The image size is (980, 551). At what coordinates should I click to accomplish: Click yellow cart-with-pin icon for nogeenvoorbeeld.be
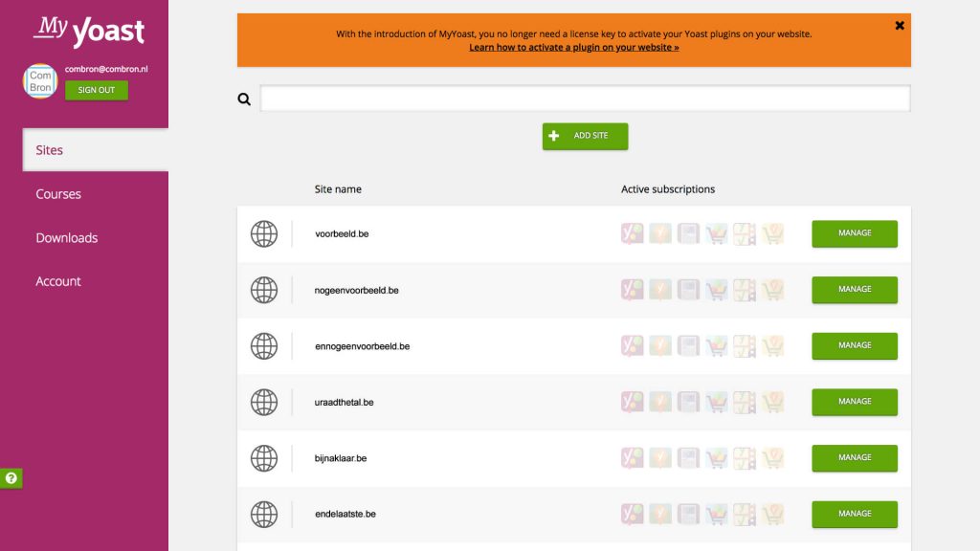tap(772, 290)
